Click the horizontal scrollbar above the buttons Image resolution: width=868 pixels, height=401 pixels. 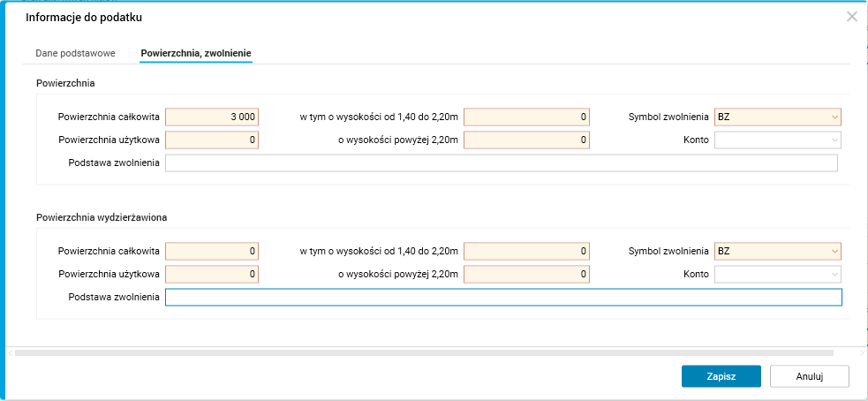[433, 353]
